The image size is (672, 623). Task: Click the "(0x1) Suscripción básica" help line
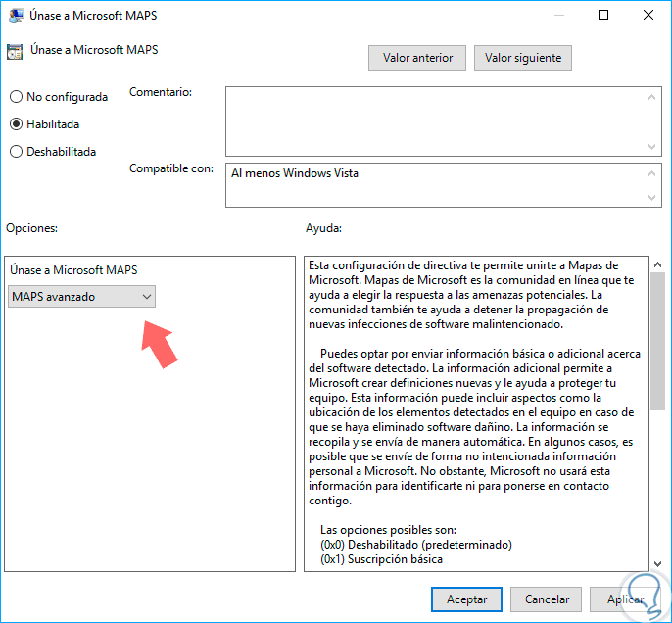tap(381, 559)
